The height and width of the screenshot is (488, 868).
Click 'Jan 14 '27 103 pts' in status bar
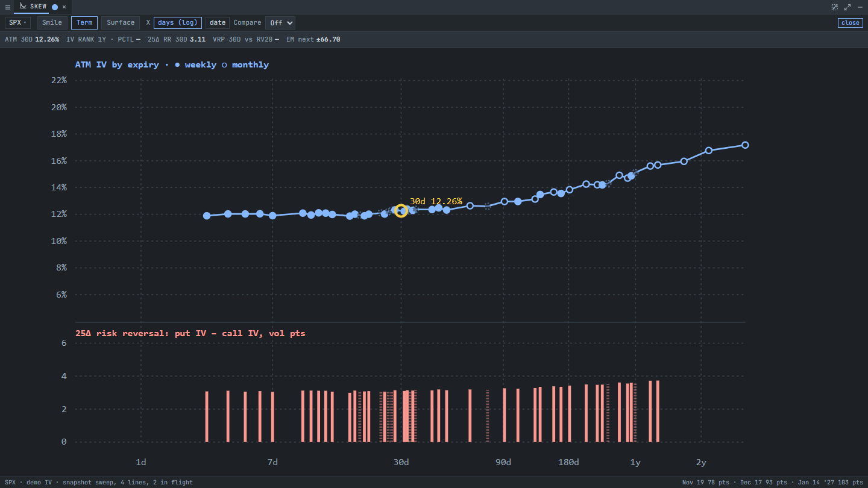[x=831, y=482]
